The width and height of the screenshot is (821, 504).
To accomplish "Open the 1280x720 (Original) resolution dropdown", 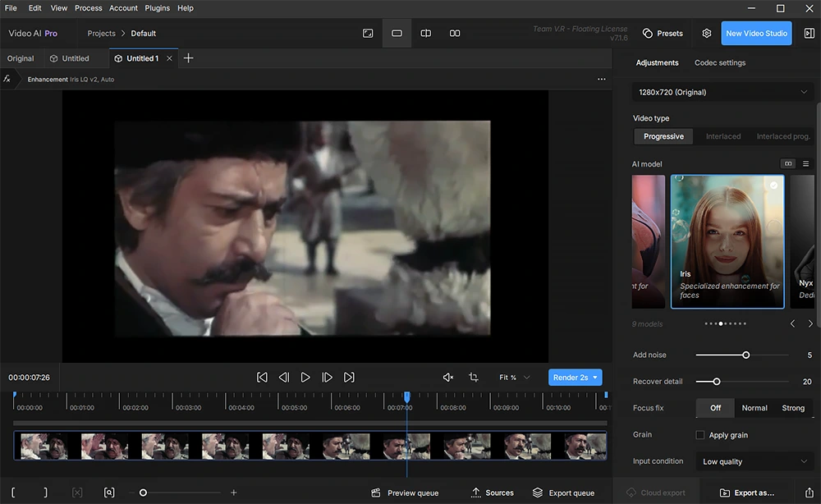I will click(722, 92).
